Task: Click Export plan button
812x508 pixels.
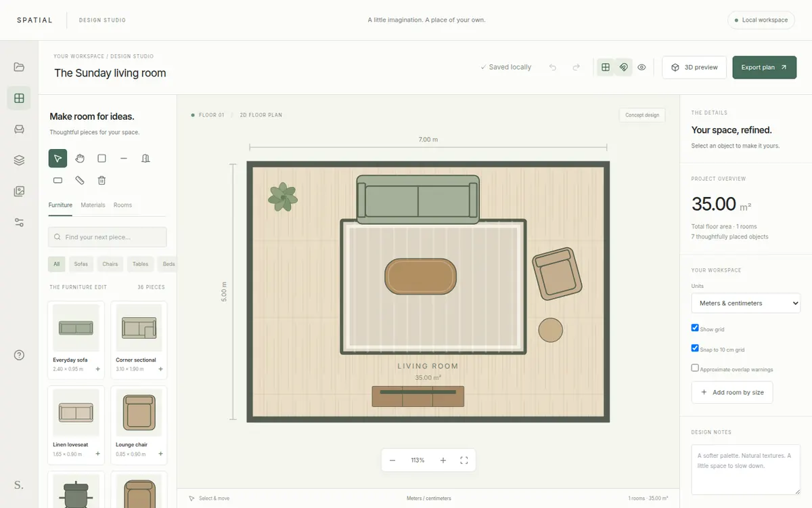Action: 764,67
